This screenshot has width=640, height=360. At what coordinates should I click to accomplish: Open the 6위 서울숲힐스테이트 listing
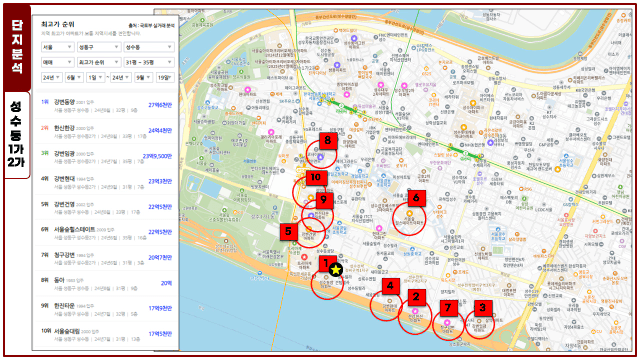click(x=106, y=233)
